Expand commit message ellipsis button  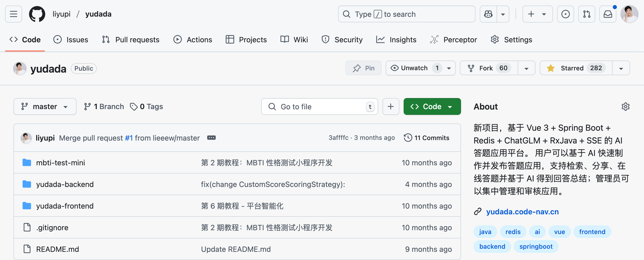coord(211,138)
